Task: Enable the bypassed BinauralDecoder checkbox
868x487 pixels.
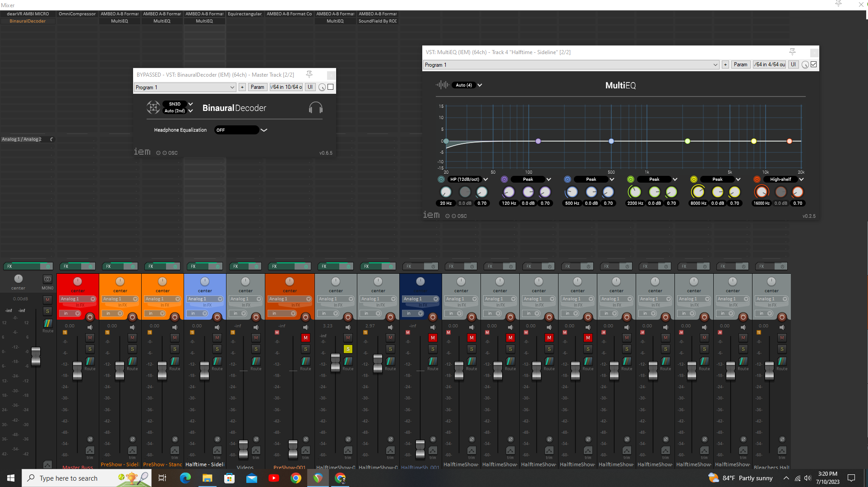Action: 331,87
